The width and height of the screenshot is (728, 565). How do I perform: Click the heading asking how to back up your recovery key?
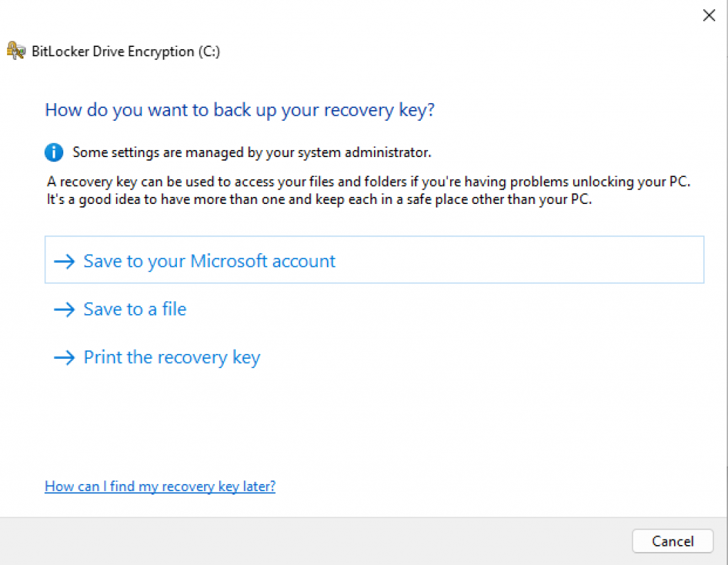pyautogui.click(x=240, y=110)
